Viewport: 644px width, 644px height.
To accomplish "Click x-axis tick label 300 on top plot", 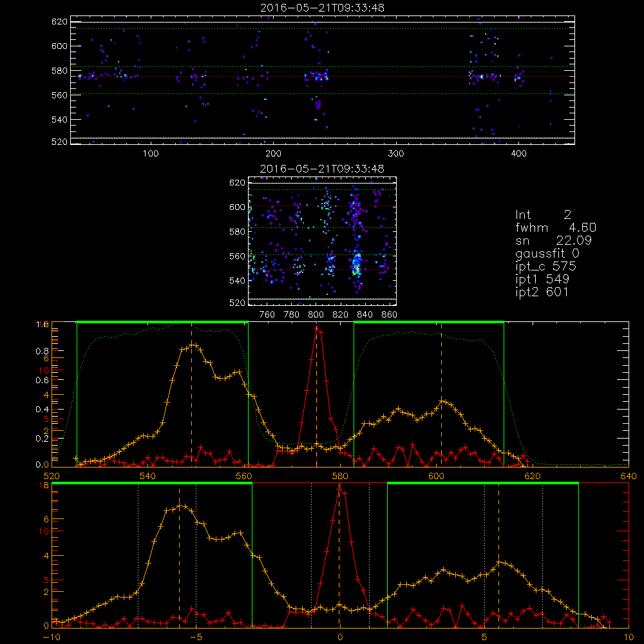I will 396,154.
